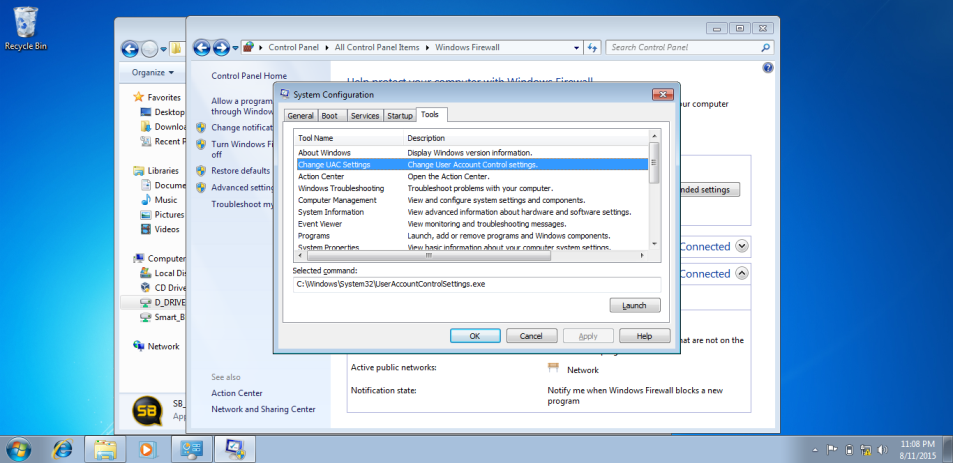Click the search magnifier icon in Control Panel
The width and height of the screenshot is (953, 463).
766,47
